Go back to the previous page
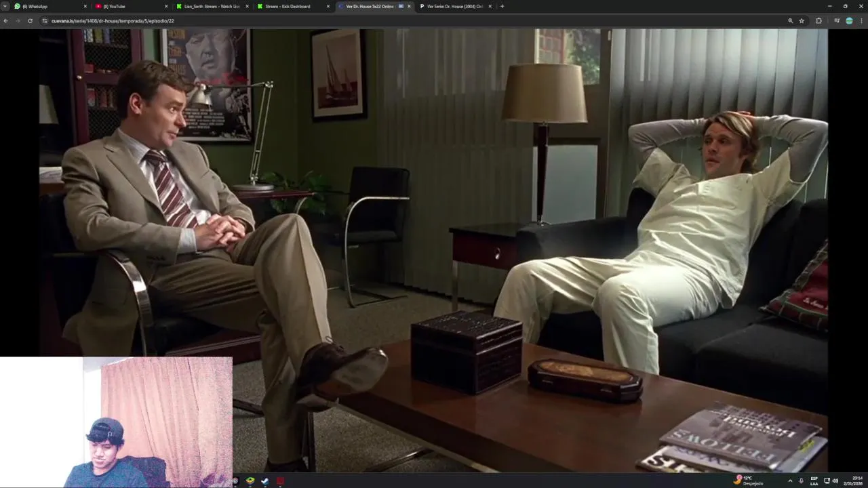Image resolution: width=868 pixels, height=488 pixels. [5, 21]
